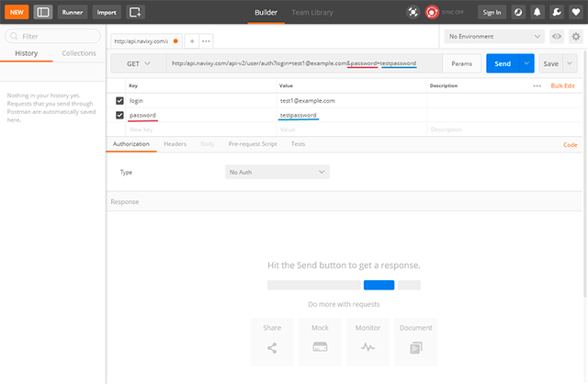Image resolution: width=588 pixels, height=384 pixels.
Task: Open the params table ellipsis options
Action: pyautogui.click(x=537, y=85)
